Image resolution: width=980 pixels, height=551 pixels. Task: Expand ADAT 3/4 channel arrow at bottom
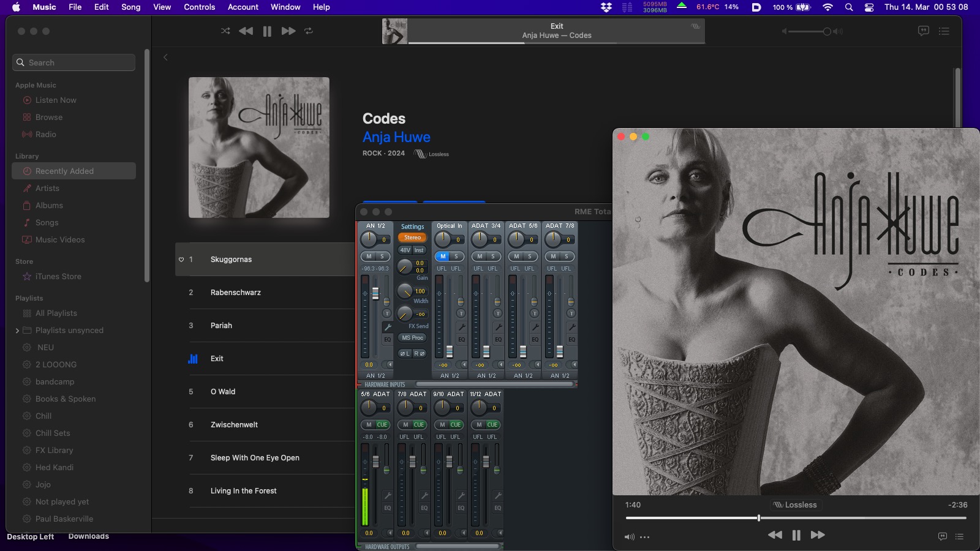500,364
